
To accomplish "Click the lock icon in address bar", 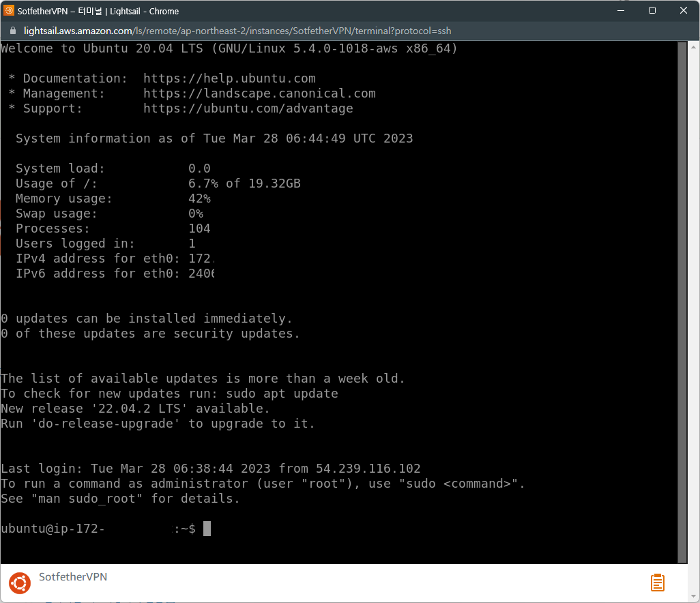I will click(13, 31).
